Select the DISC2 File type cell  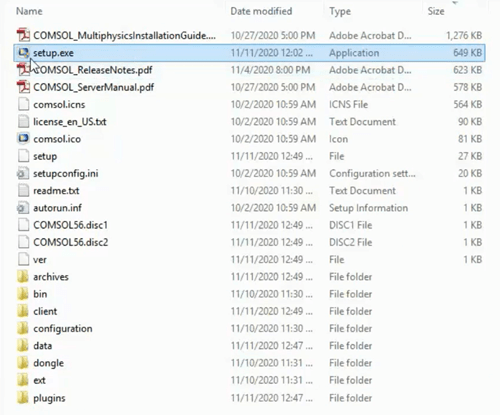coord(351,242)
